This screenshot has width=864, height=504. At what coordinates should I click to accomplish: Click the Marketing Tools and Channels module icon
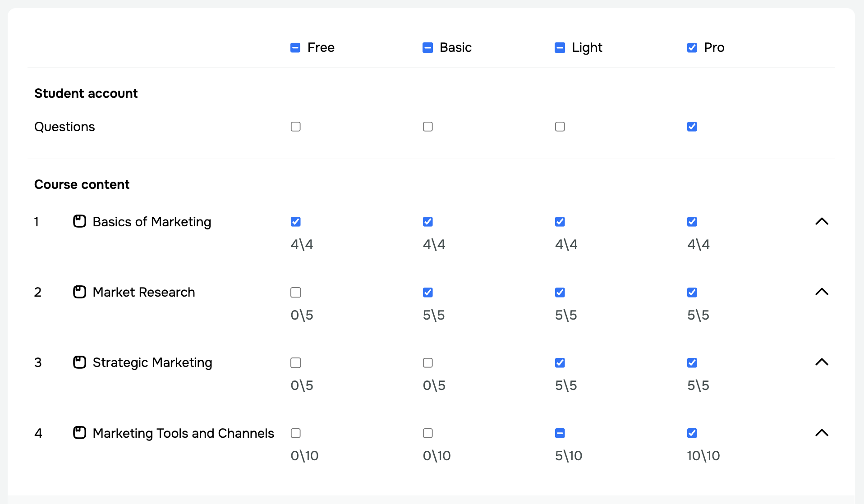79,433
